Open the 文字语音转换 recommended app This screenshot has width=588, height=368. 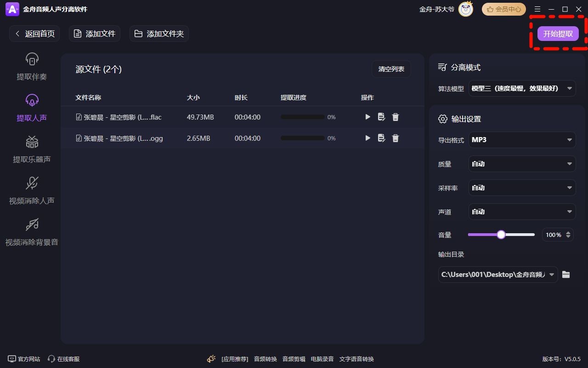356,359
